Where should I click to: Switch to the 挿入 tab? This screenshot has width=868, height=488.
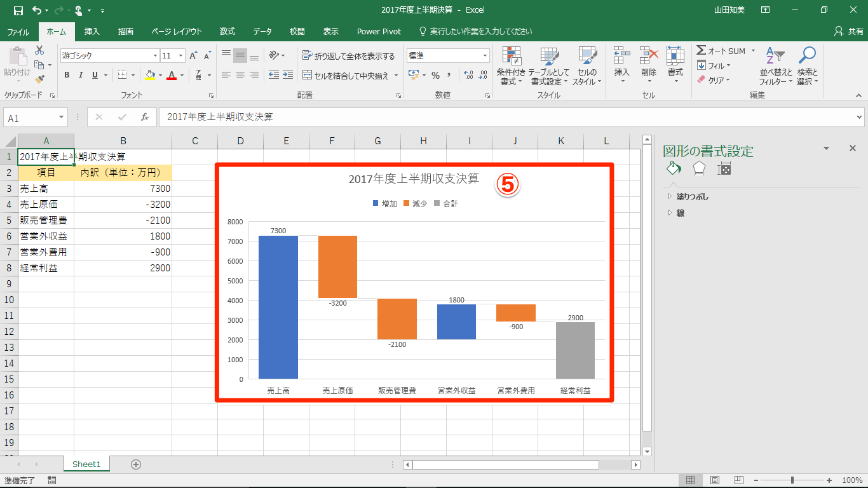92,32
